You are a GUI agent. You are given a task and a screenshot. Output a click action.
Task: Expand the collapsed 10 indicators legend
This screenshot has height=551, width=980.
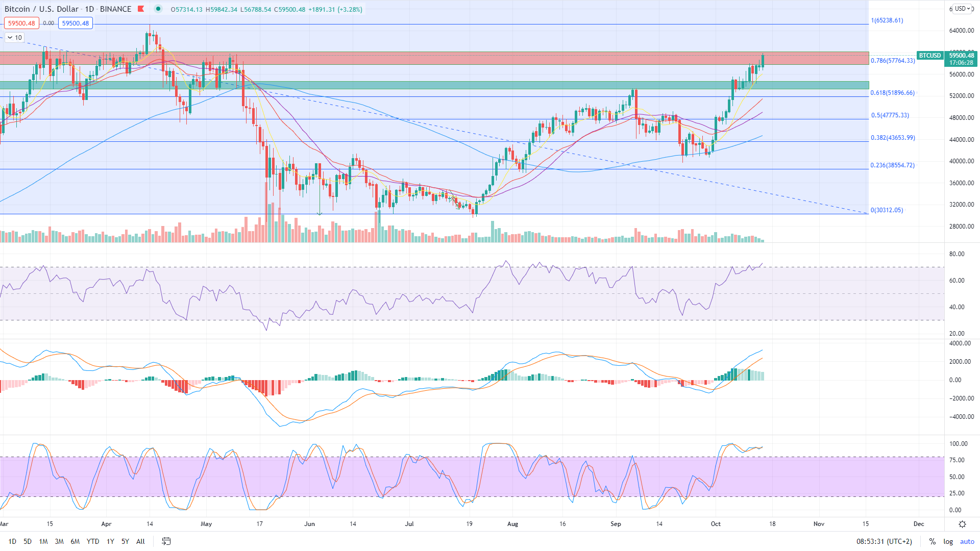(x=14, y=37)
